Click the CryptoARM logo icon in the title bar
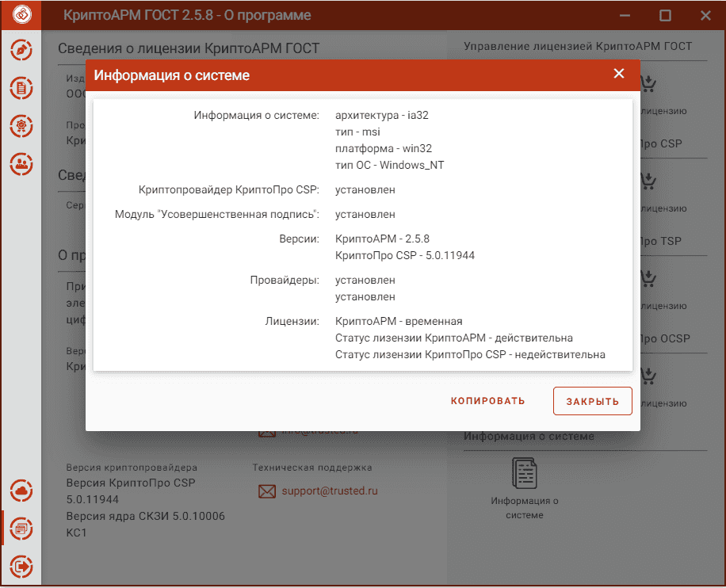 (x=21, y=15)
